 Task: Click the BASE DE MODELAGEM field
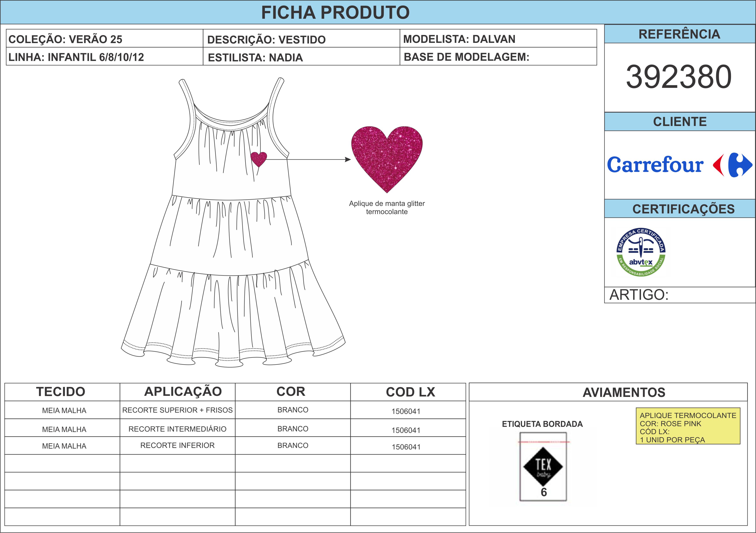(x=498, y=57)
